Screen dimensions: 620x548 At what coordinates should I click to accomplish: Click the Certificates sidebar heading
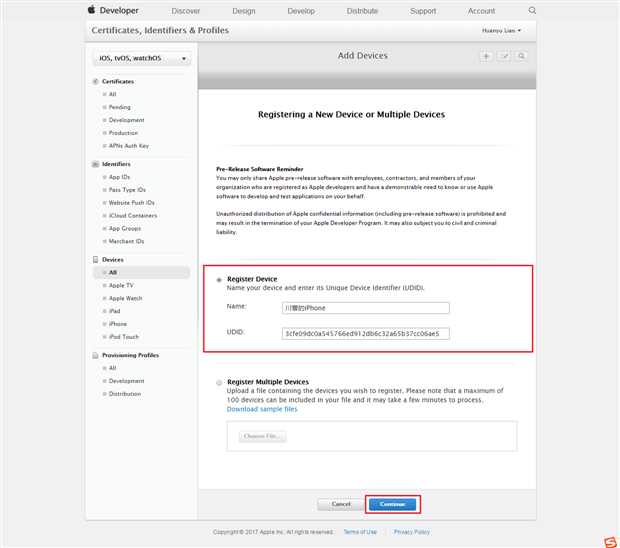118,81
